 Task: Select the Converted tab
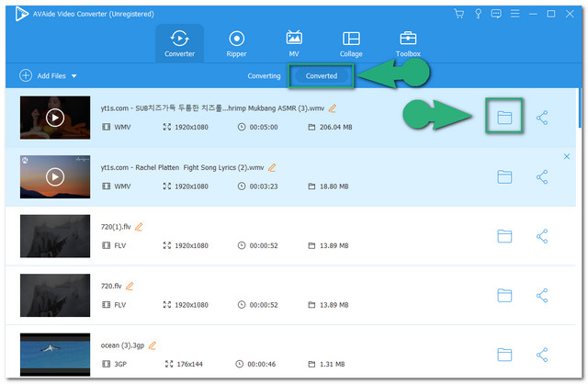322,75
